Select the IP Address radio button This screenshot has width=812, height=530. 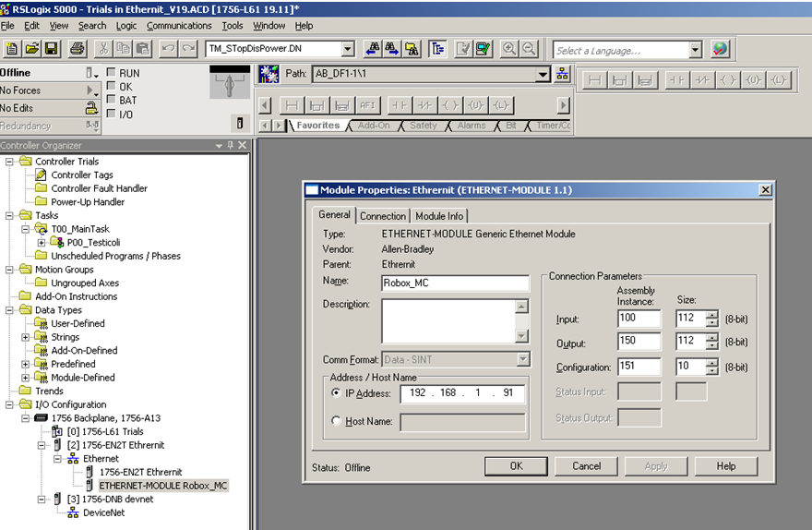pyautogui.click(x=336, y=392)
